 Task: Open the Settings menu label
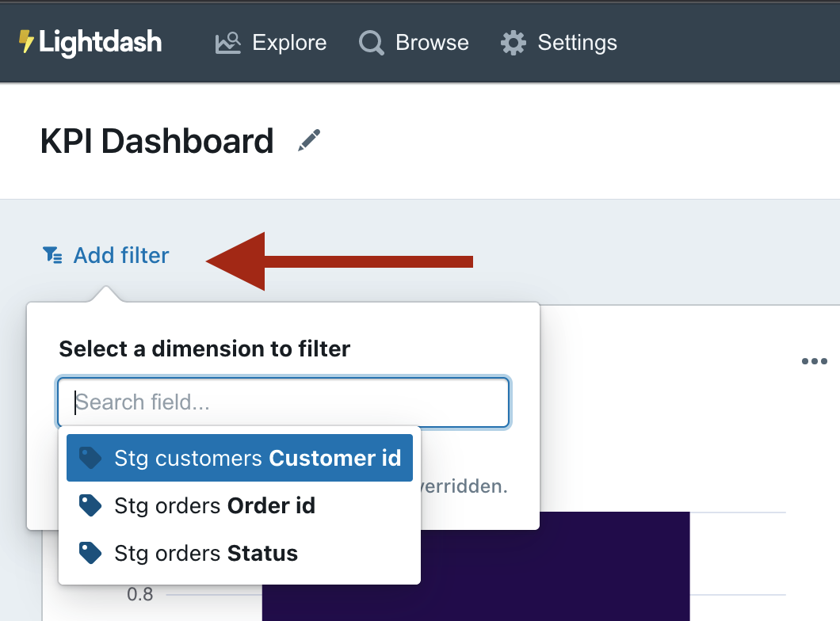point(577,43)
